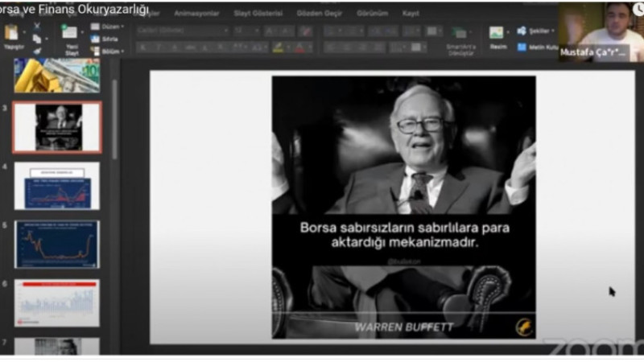Open the font size combo box
Screen dimensions: 644x362
pos(247,31)
